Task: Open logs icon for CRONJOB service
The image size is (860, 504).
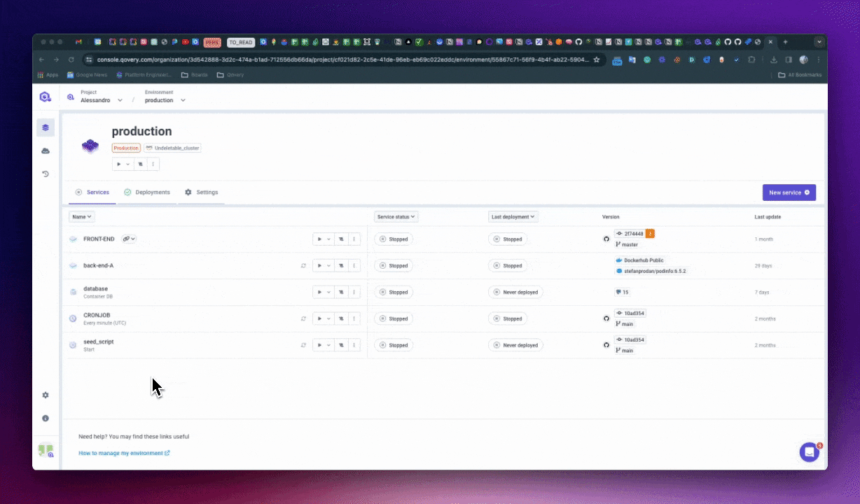Action: click(341, 318)
